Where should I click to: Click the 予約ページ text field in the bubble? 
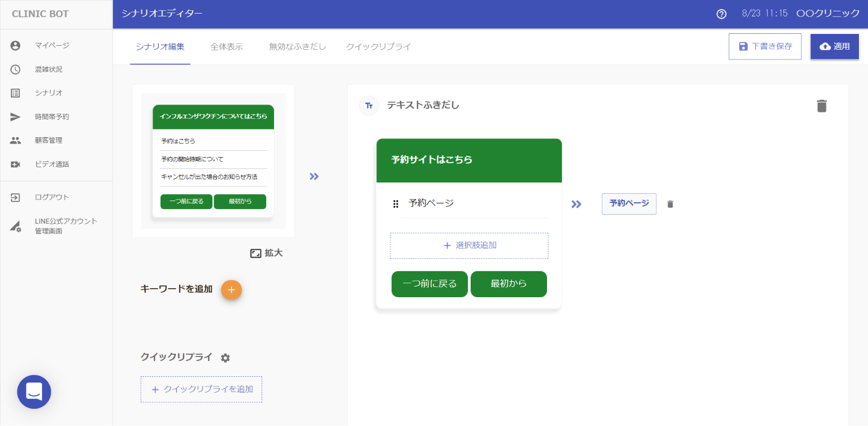pos(475,203)
